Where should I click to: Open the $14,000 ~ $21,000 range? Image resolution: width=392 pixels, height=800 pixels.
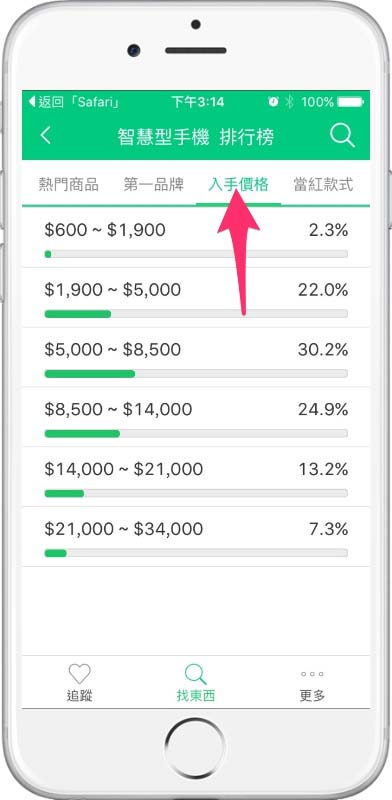[196, 477]
